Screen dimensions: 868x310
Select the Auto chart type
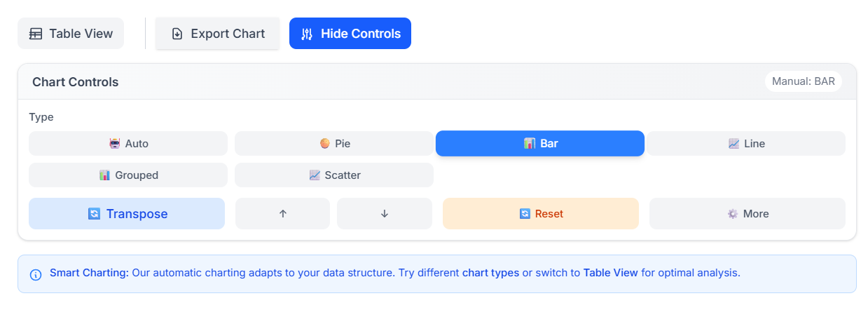[128, 144]
